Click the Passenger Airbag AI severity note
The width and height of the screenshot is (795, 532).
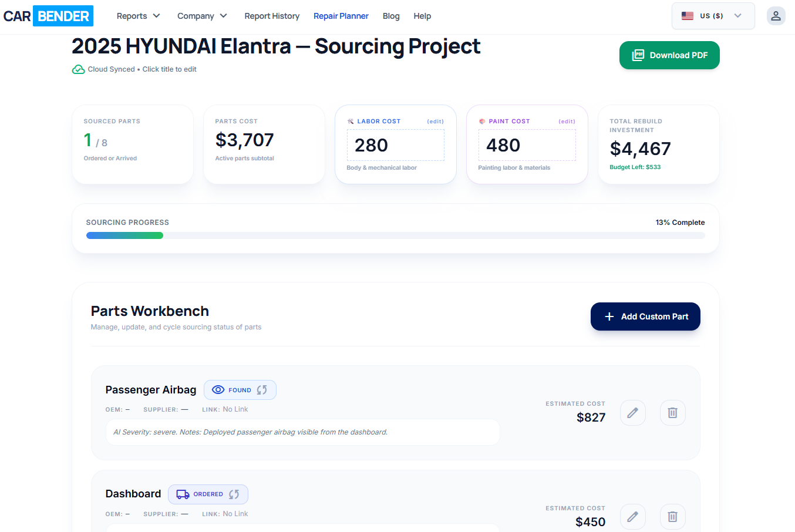click(x=303, y=432)
